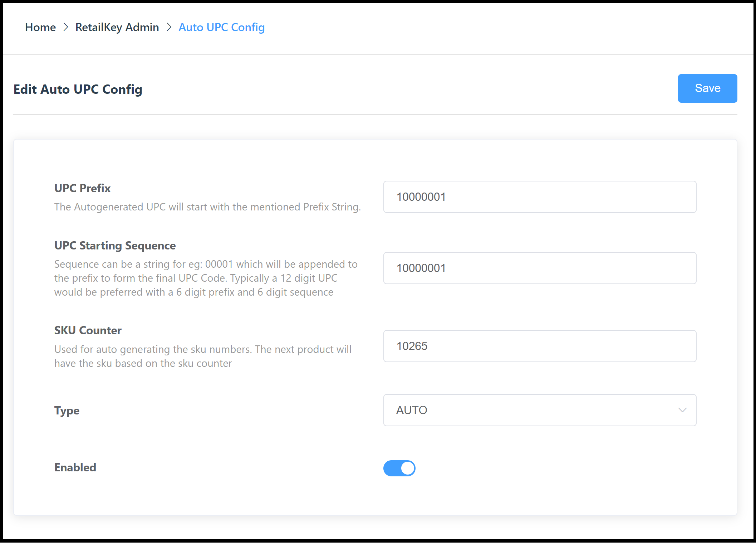Select the Auto UPC Config breadcrumb item
The image size is (756, 544).
pos(222,27)
